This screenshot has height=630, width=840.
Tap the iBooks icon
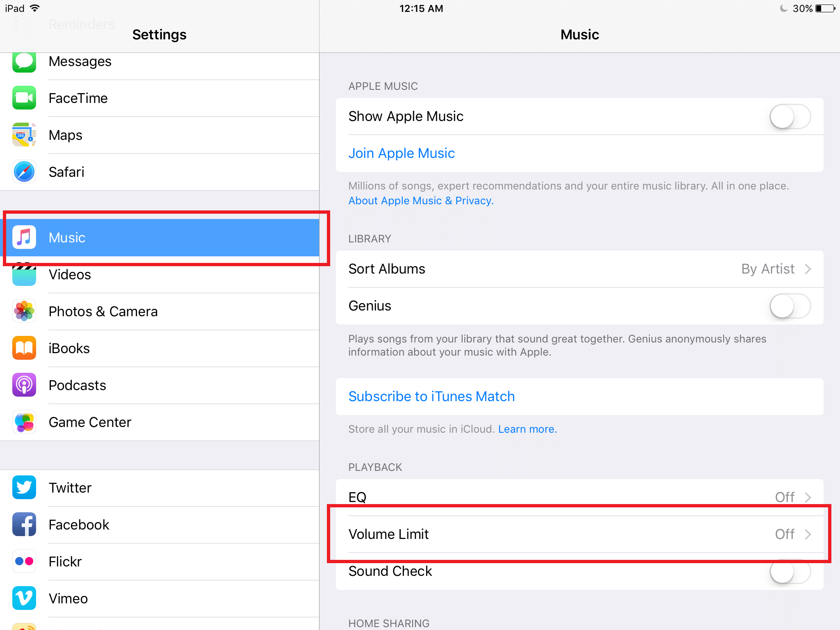[24, 348]
